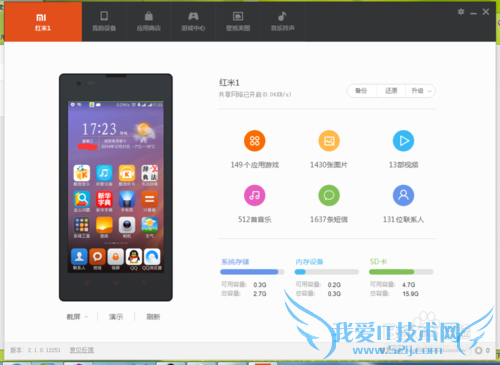Click the SD卡 heading

tap(378, 262)
